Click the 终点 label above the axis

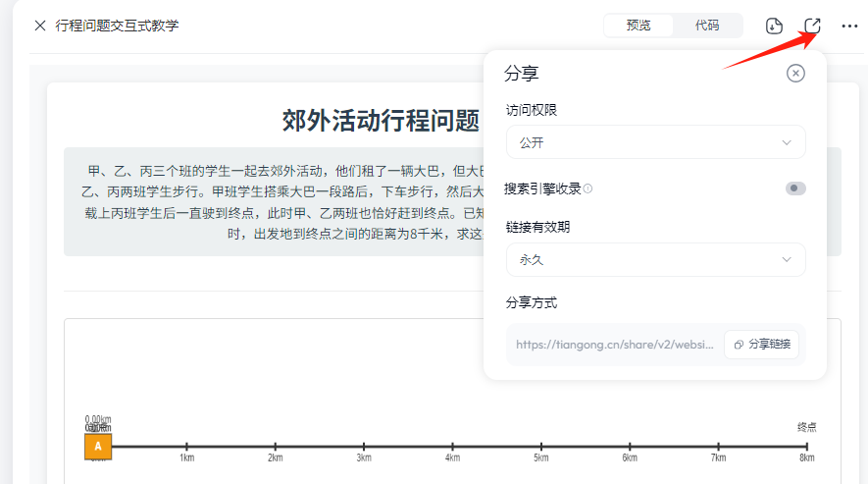806,427
